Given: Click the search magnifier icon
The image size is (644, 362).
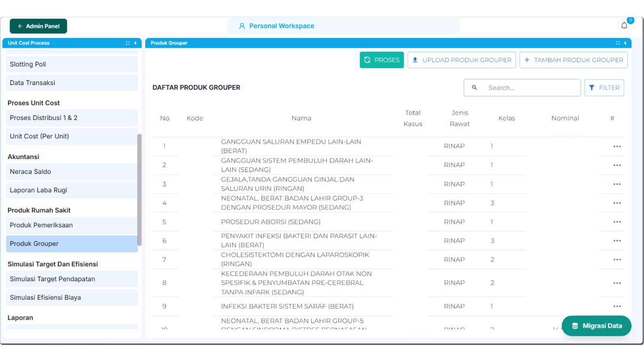Looking at the screenshot, I should click(x=475, y=88).
